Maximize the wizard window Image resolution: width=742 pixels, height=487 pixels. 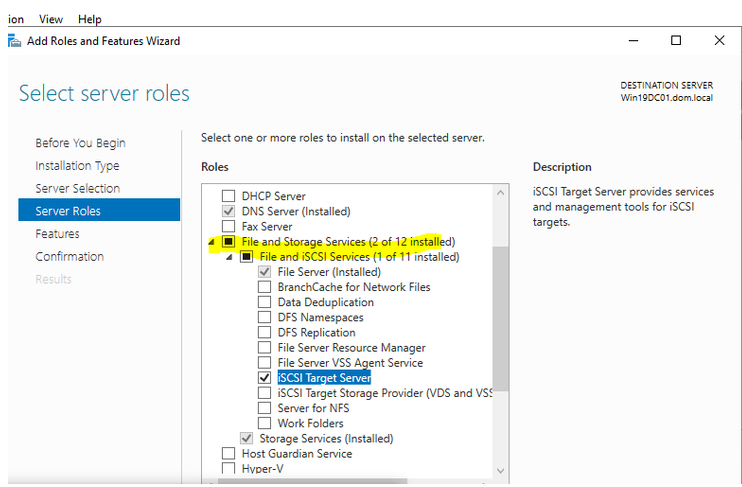tap(676, 41)
